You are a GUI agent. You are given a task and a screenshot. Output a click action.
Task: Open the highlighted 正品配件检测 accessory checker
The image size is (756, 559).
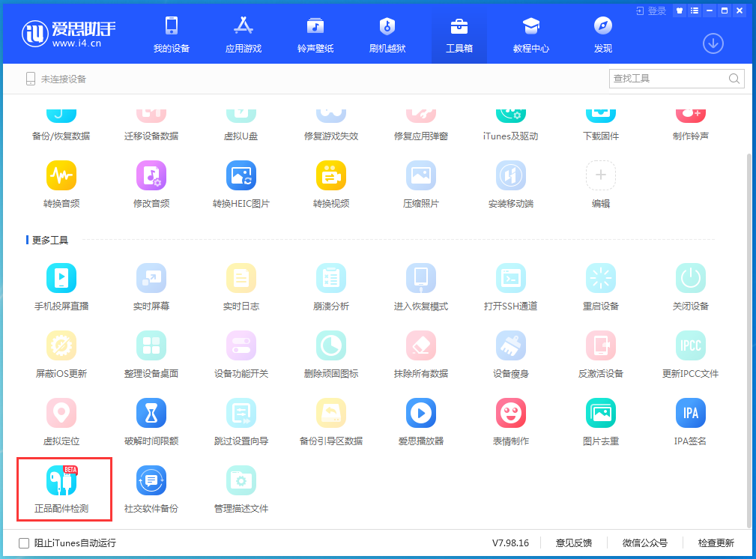62,489
